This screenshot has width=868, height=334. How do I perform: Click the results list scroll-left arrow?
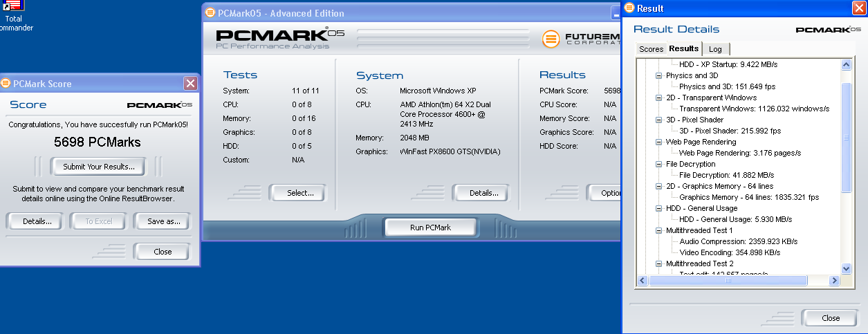(642, 280)
